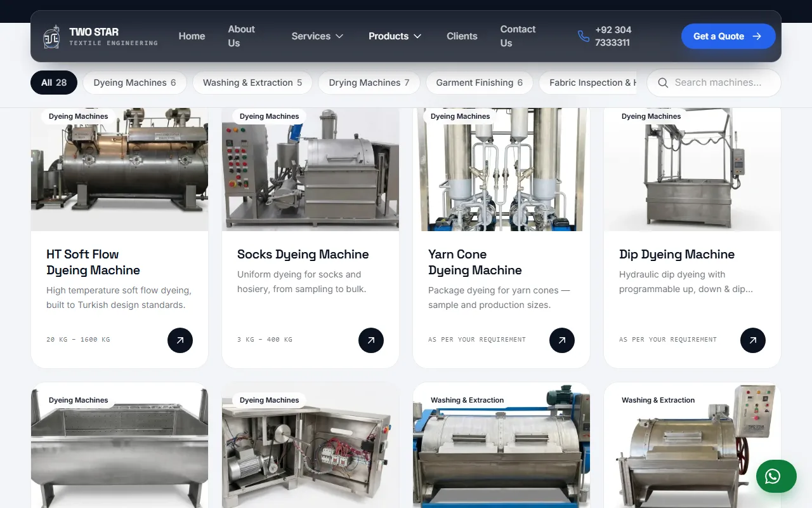
Task: Click the Get a Quote button
Action: [728, 36]
